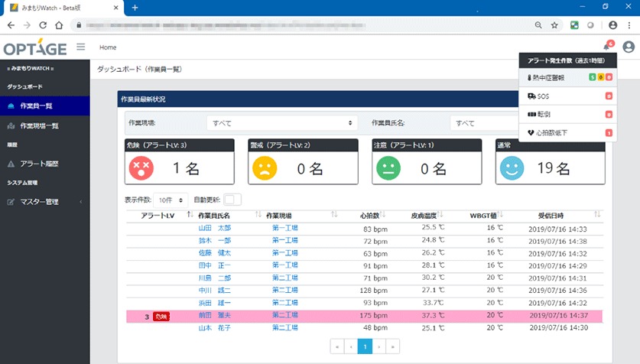Click the browser address bar
Viewport: 640px width, 364px height.
coord(306,24)
